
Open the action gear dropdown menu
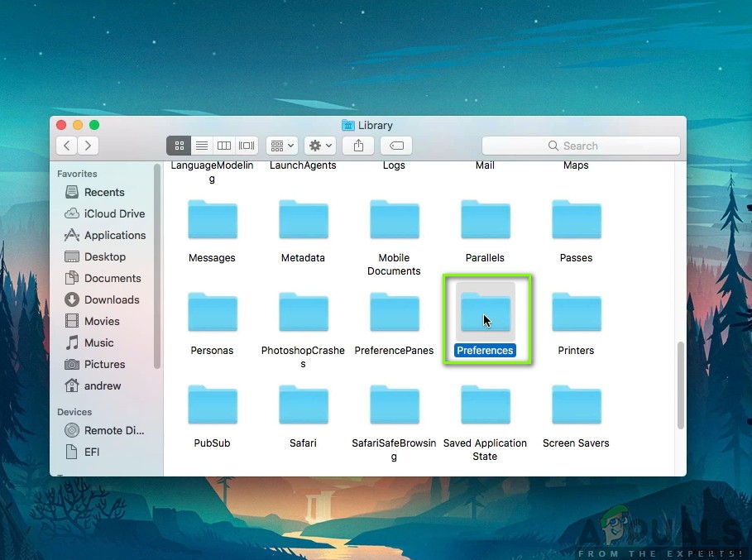pyautogui.click(x=319, y=146)
